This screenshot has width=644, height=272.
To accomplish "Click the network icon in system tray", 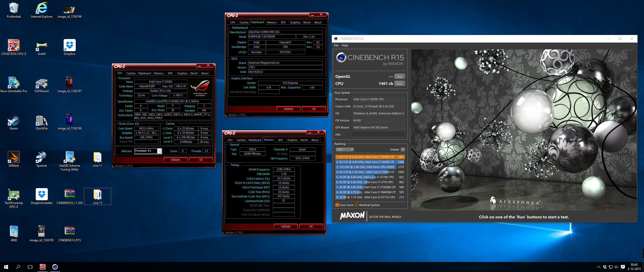I will coord(611,267).
